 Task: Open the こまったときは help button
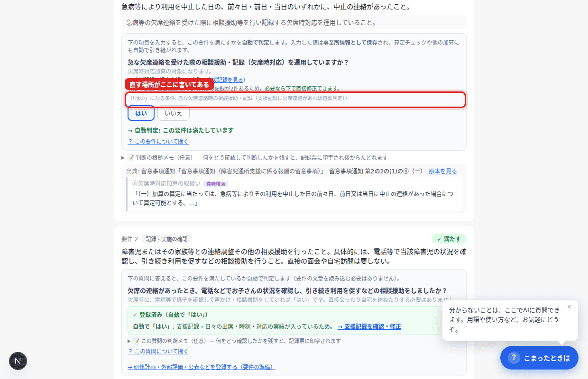coord(539,358)
